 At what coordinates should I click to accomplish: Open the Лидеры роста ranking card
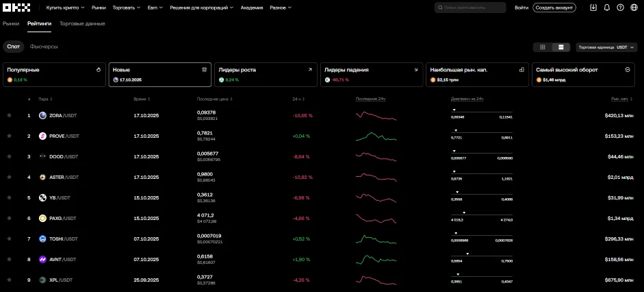[x=266, y=75]
